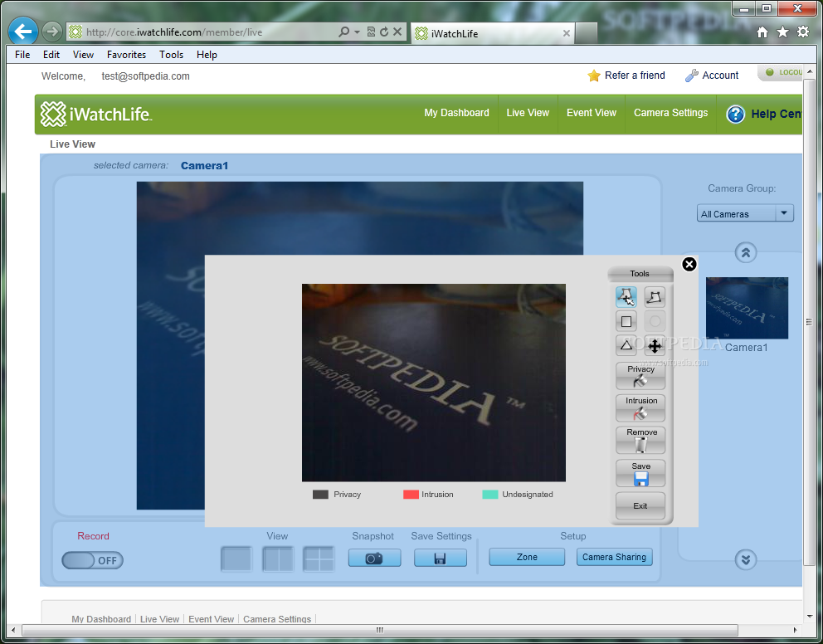Image resolution: width=823 pixels, height=644 pixels.
Task: Open the Help Center question icon
Action: [735, 114]
